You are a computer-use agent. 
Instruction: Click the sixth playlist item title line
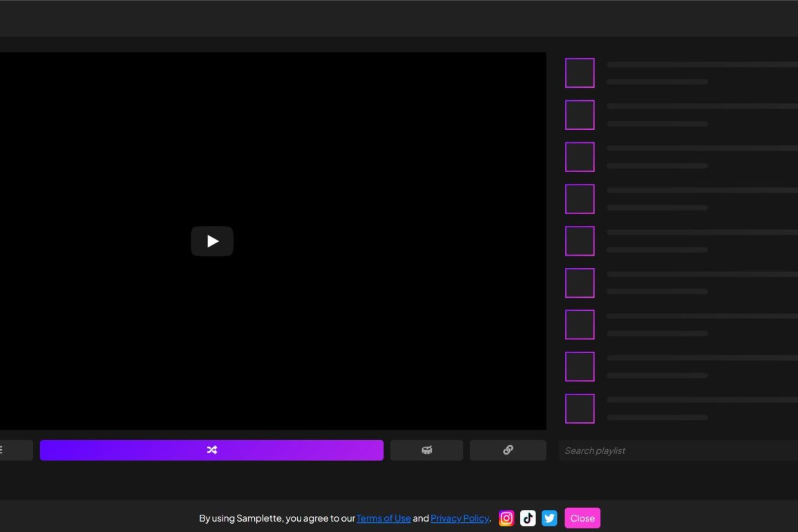[701, 274]
